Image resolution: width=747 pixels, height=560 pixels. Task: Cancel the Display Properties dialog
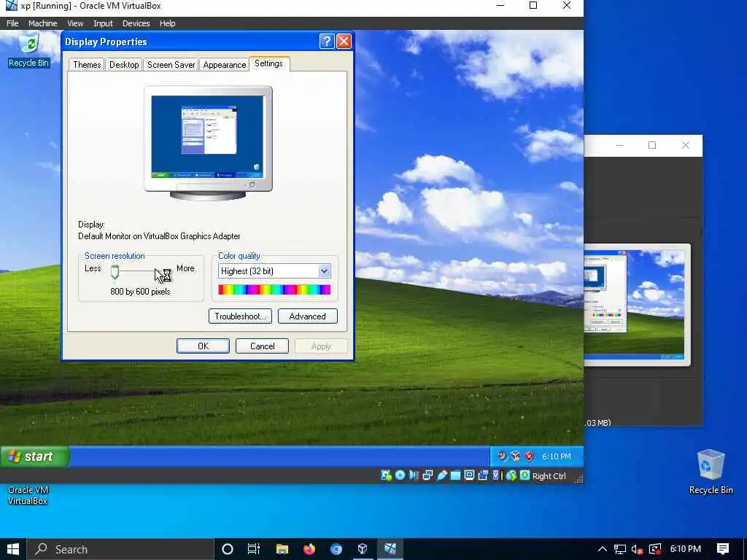(x=262, y=346)
